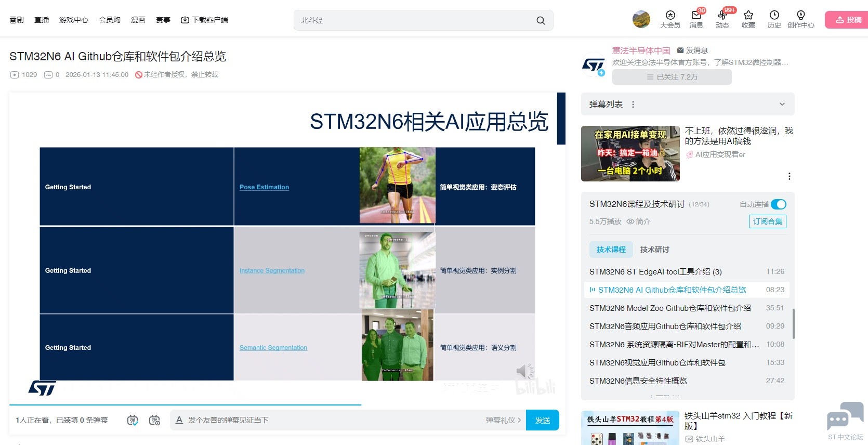
Task: Play 'STM32N6 系统资源隔离-RIF对Master的配置和…'
Action: (687, 344)
